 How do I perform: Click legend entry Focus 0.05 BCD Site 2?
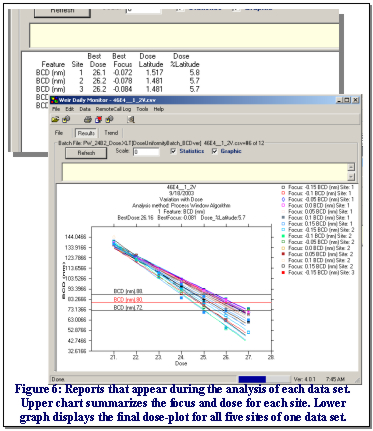317,254
